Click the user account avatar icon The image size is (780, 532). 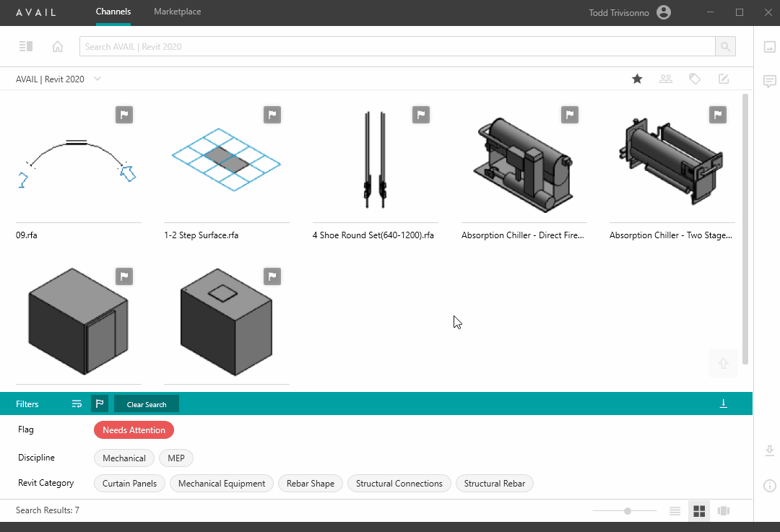(664, 12)
